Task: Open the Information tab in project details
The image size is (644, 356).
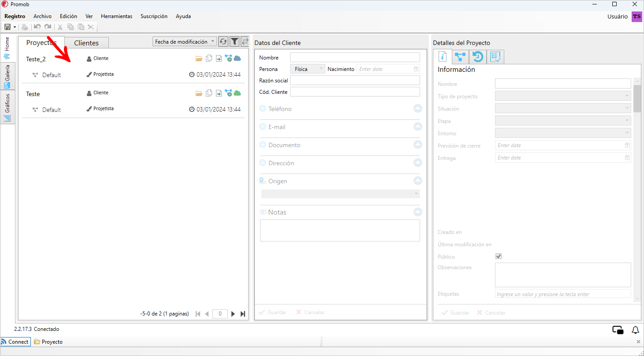Action: [x=442, y=56]
